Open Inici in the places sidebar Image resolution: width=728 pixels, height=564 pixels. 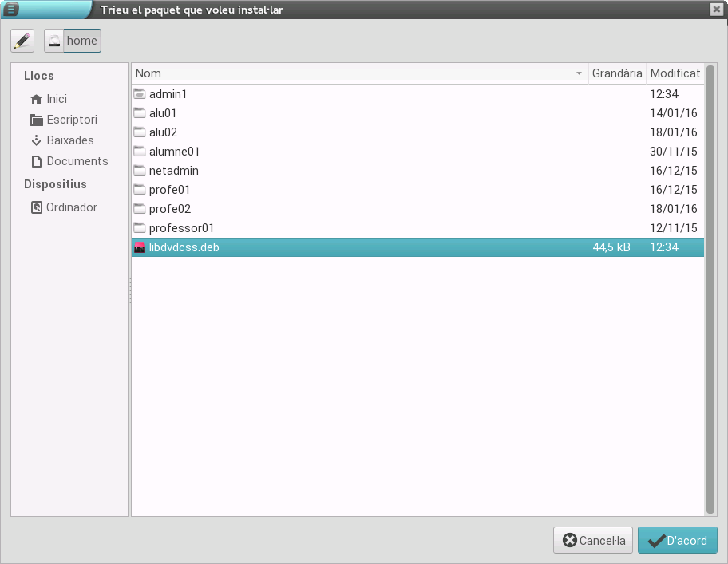pyautogui.click(x=56, y=99)
